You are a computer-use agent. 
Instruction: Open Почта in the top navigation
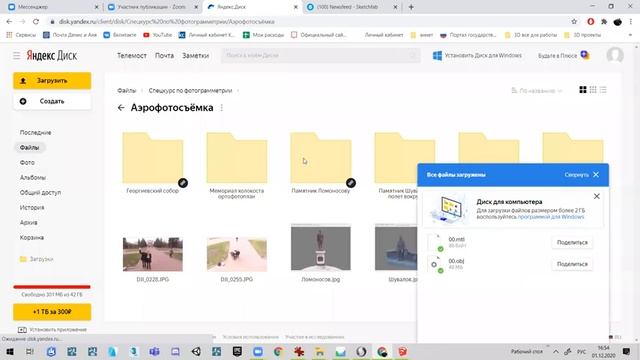(164, 56)
